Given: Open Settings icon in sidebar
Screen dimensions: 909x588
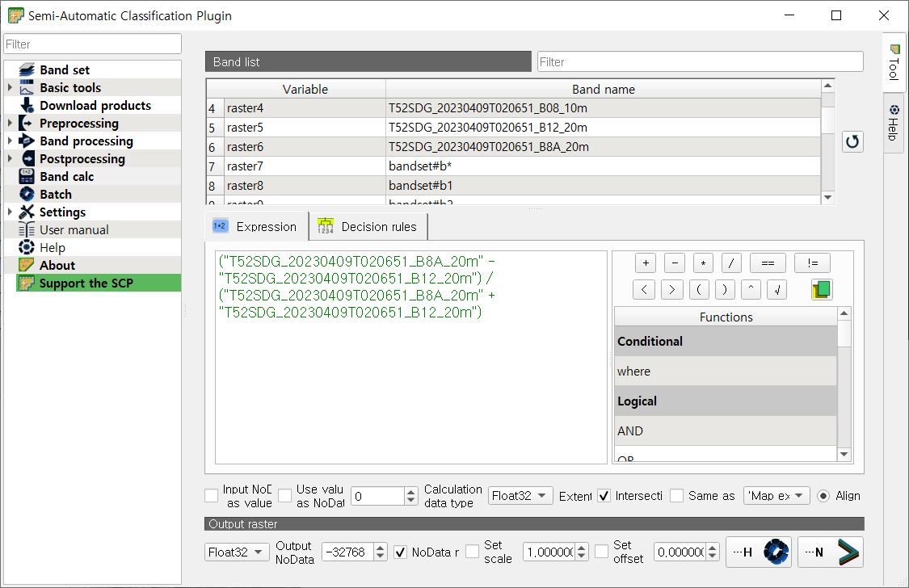Looking at the screenshot, I should (x=27, y=212).
